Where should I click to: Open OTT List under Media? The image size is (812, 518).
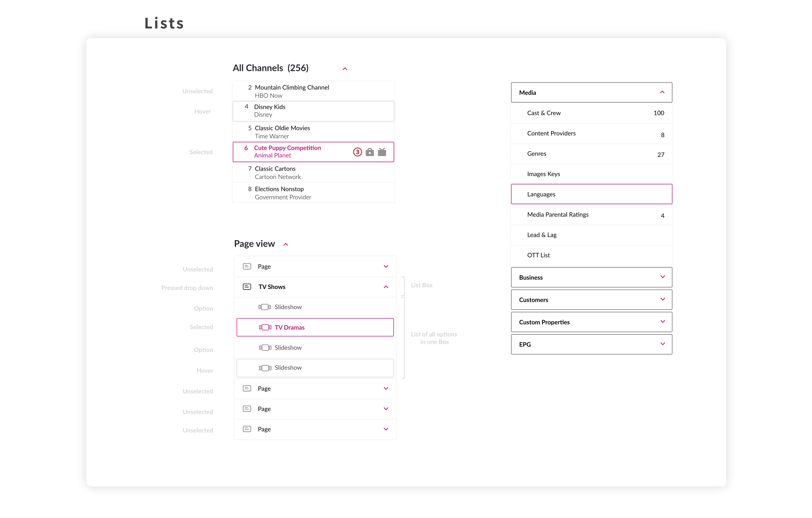591,255
